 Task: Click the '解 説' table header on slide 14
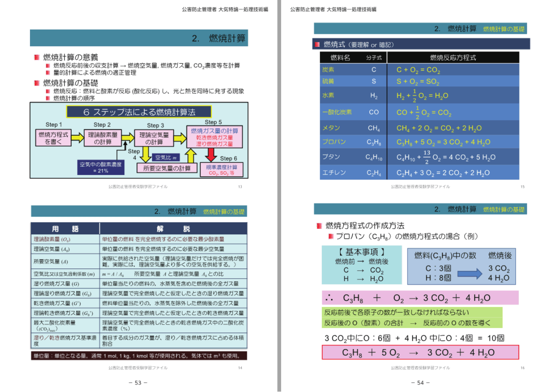click(x=173, y=228)
